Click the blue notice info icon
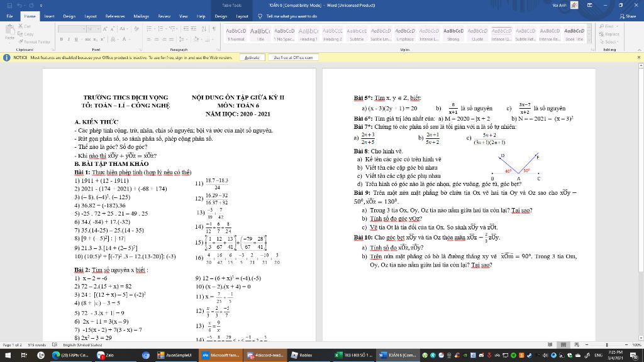The height and width of the screenshot is (362, 644). tap(6, 57)
